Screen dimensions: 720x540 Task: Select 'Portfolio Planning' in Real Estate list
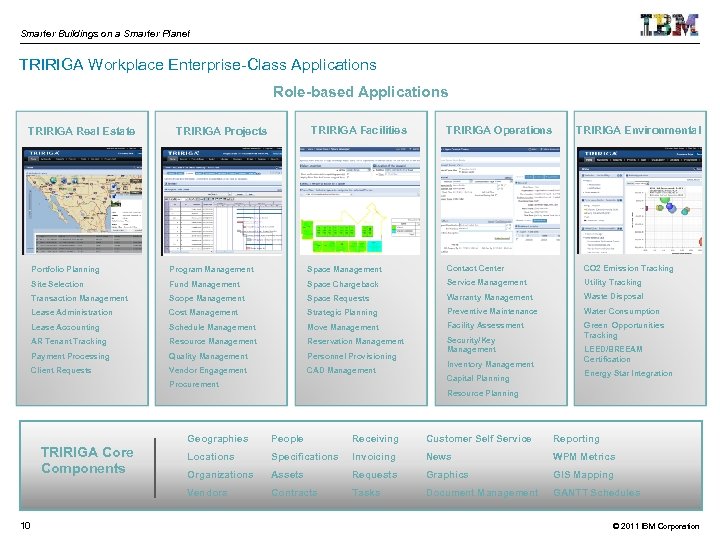click(x=65, y=270)
